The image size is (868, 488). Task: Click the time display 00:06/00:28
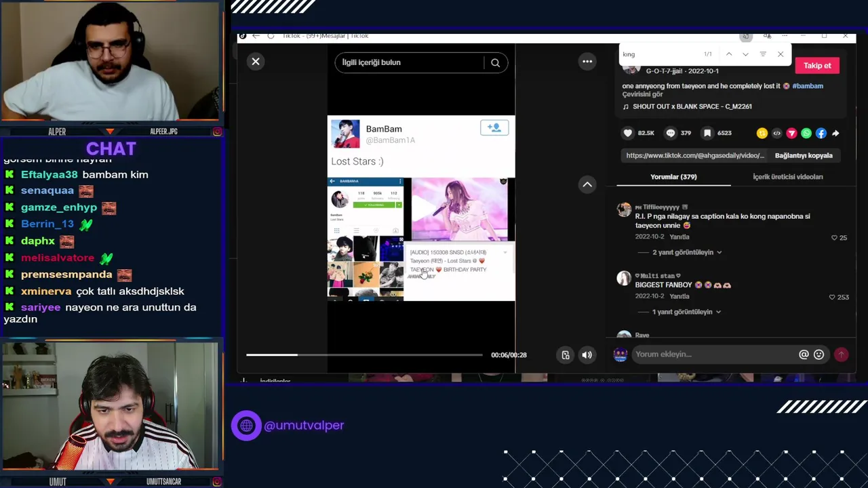[509, 355]
